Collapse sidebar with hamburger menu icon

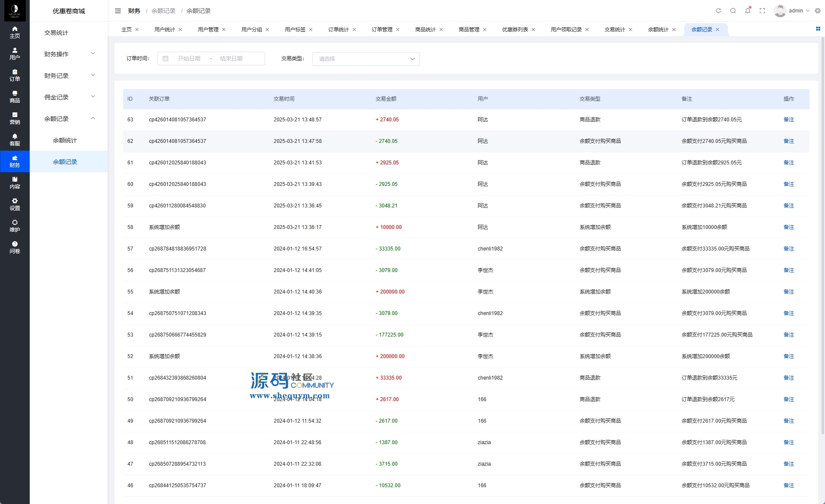click(118, 11)
